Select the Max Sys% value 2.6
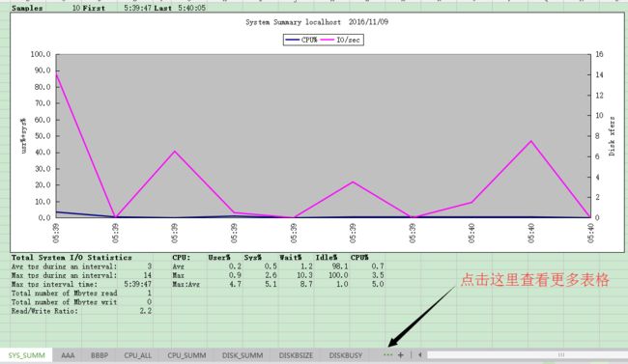The width and height of the screenshot is (628, 364). tap(271, 275)
